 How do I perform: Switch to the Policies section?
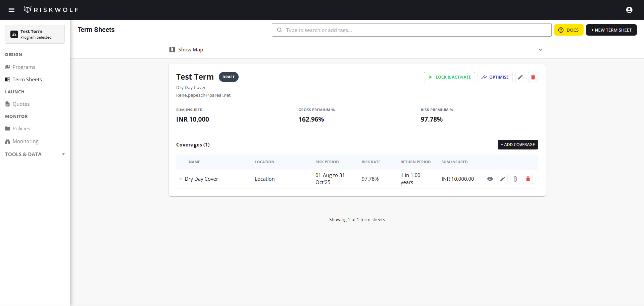(21, 128)
